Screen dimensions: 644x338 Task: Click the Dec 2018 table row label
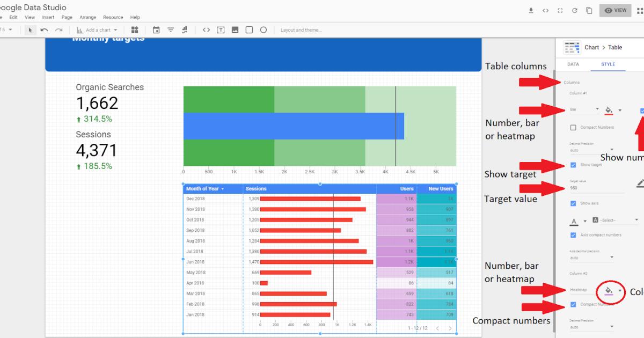[195, 199]
